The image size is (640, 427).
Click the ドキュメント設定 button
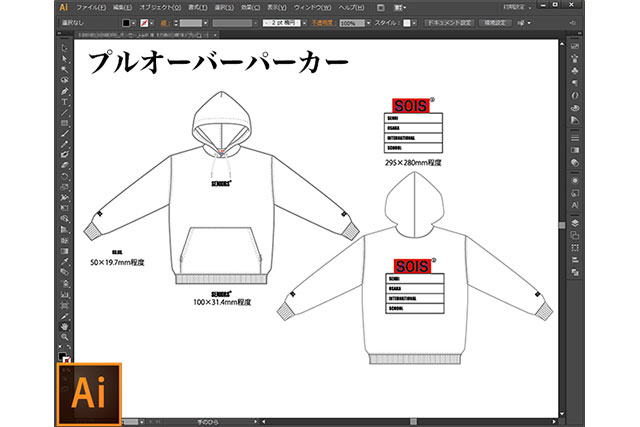pyautogui.click(x=448, y=21)
